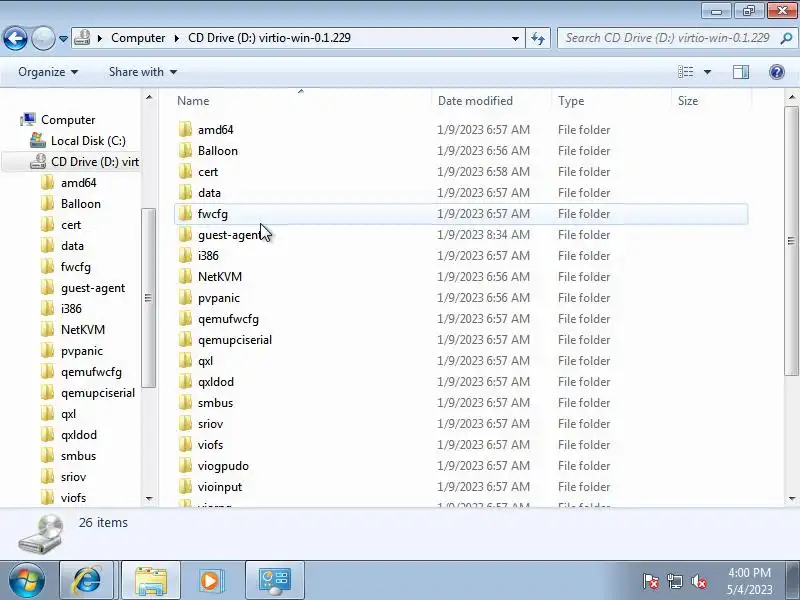800x600 pixels.
Task: Click the amd64 folder icon in file list
Action: 186,130
